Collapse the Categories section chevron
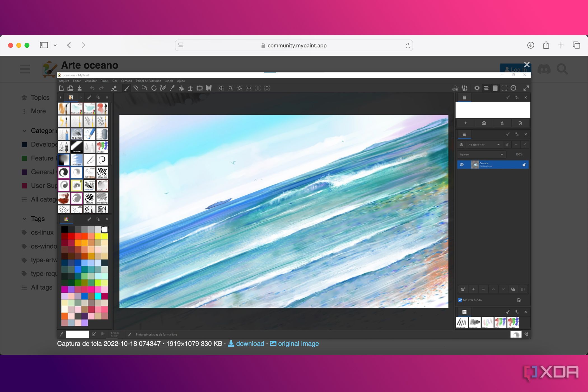The width and height of the screenshot is (588, 392). coord(24,131)
